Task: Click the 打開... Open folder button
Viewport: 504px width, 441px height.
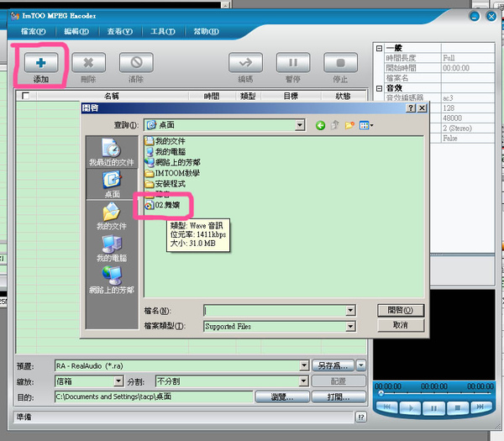Action: (x=339, y=397)
